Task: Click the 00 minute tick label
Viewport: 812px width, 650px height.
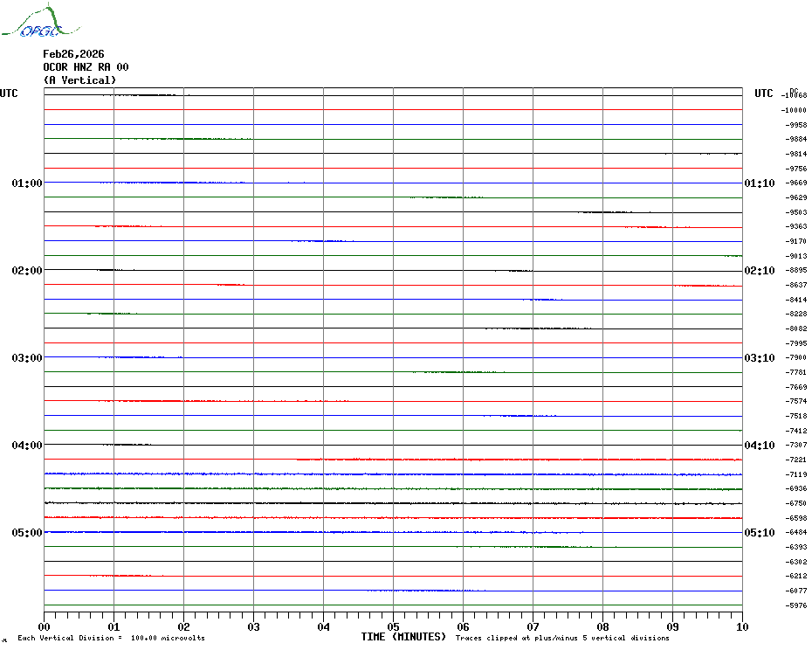Action: 45,626
